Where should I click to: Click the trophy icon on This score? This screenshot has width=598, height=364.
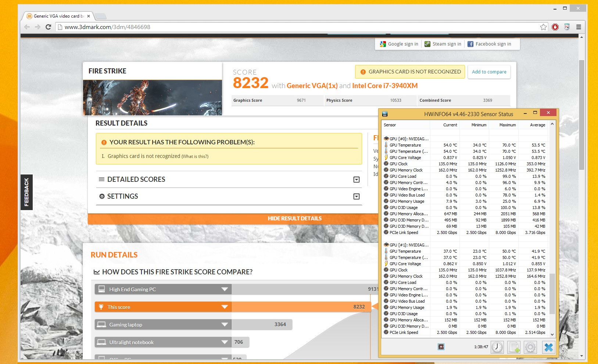click(101, 307)
